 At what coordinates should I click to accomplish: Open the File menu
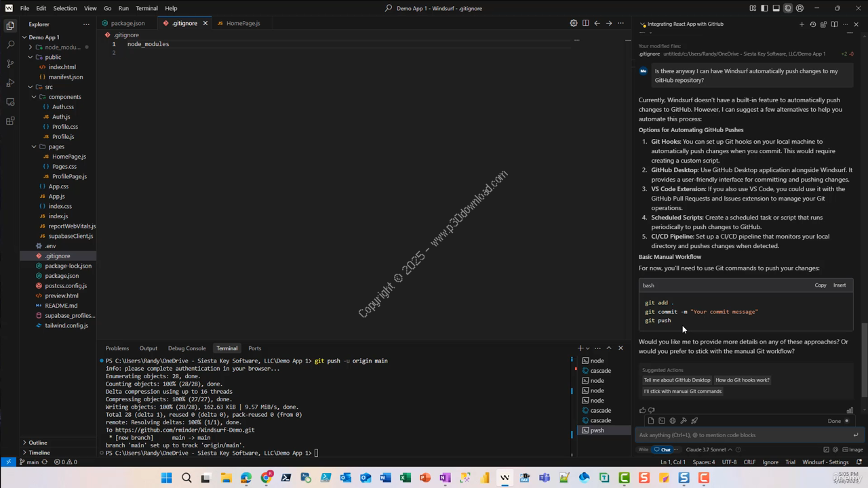coord(24,8)
